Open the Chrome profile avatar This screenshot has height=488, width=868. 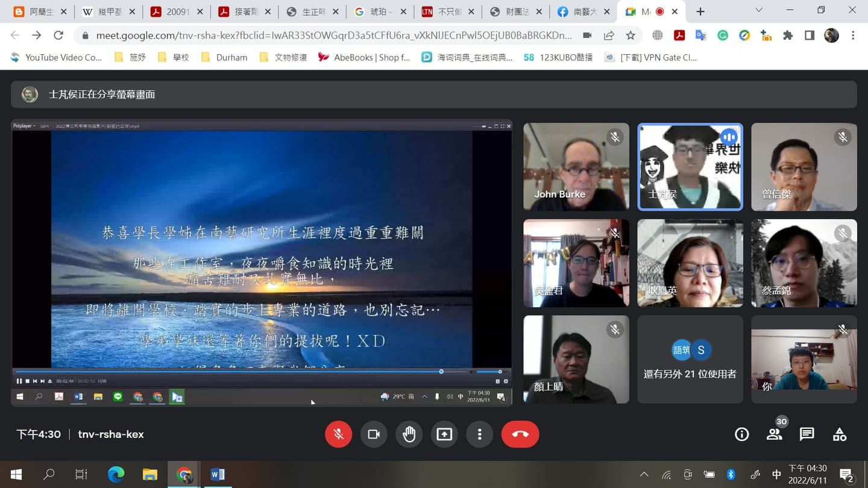pos(831,36)
